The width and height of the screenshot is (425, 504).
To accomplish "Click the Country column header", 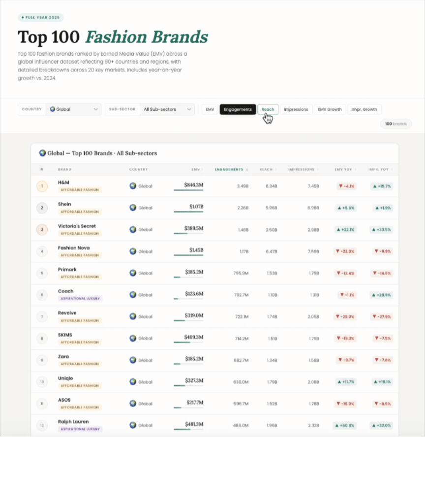I will (x=138, y=169).
